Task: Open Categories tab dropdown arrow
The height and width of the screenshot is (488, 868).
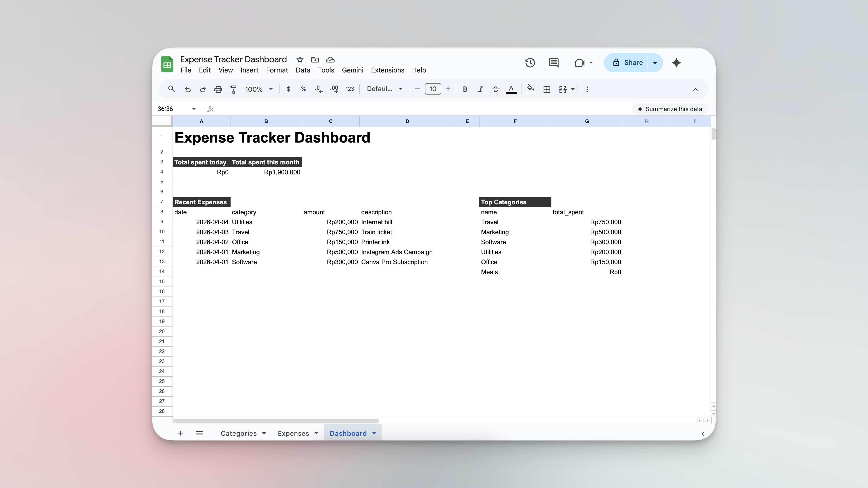Action: pos(264,433)
